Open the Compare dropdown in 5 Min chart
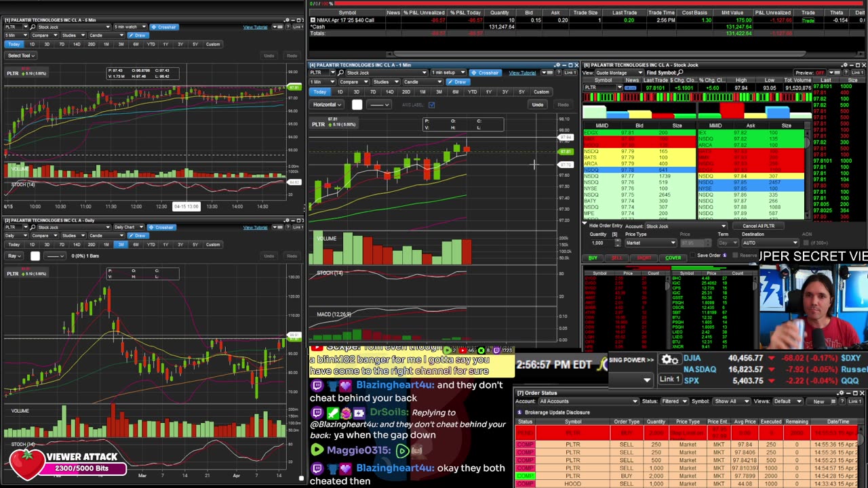 tap(44, 35)
